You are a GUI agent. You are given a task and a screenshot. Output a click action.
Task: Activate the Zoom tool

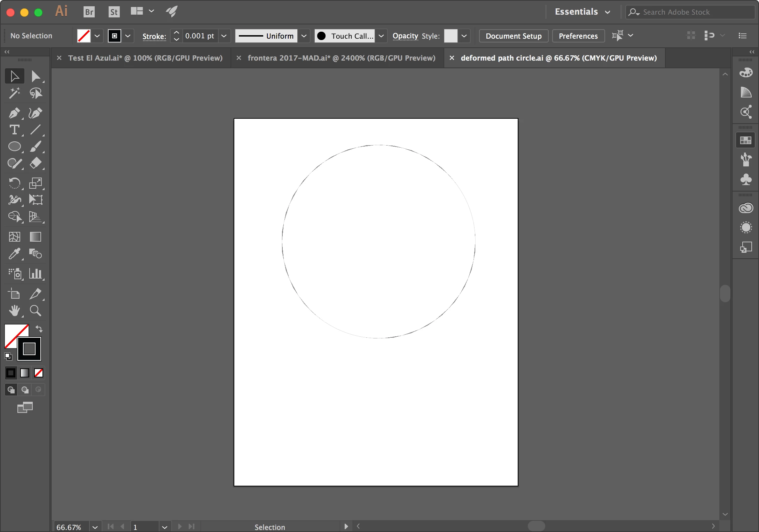point(35,310)
